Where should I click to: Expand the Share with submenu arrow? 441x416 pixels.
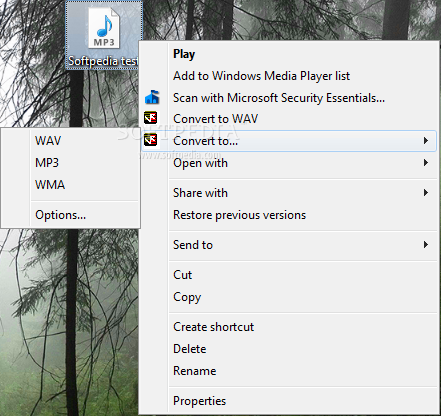pyautogui.click(x=426, y=193)
